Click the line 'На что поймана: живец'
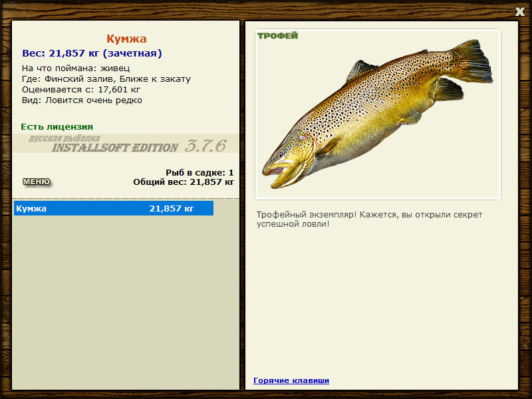Screen dimensions: 532x399 (76, 68)
